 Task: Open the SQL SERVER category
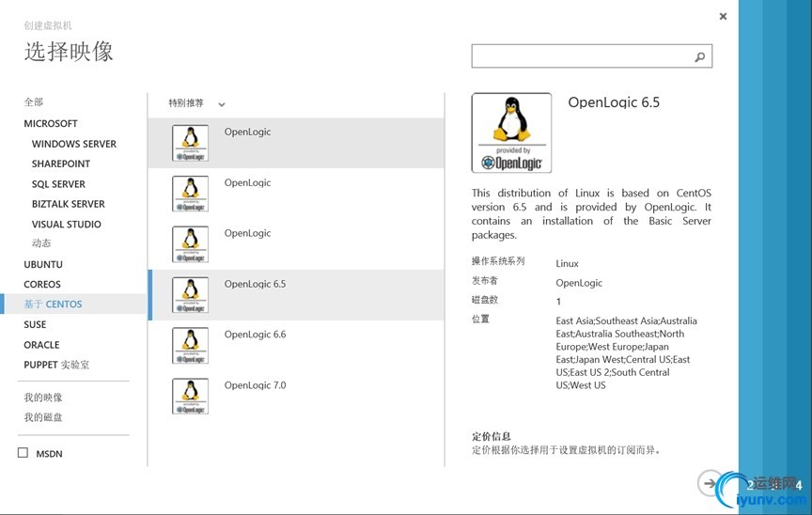58,184
